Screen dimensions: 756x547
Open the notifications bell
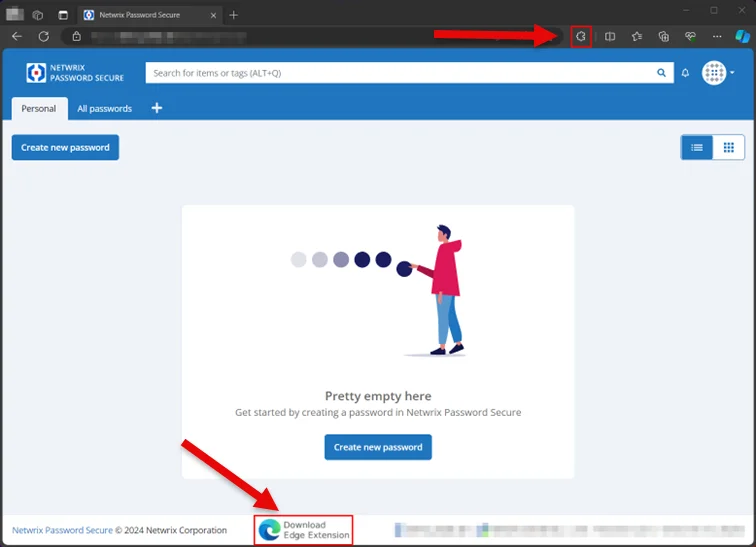tap(685, 73)
